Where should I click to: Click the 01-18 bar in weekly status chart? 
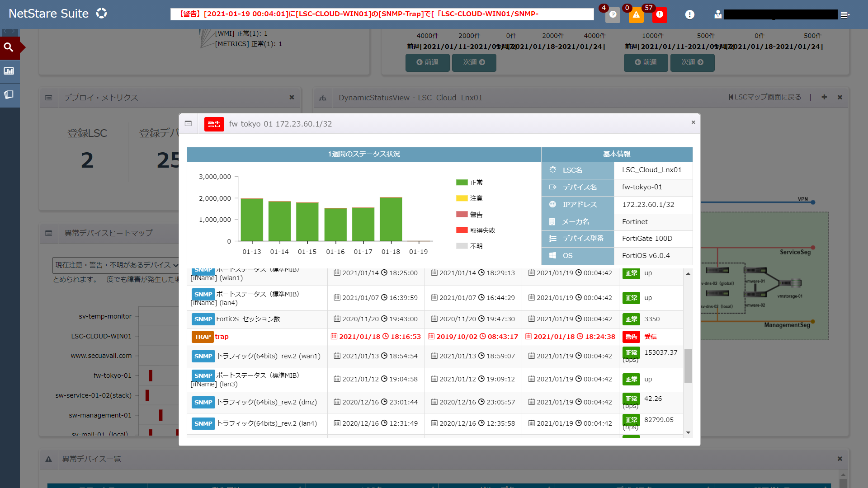(x=391, y=219)
